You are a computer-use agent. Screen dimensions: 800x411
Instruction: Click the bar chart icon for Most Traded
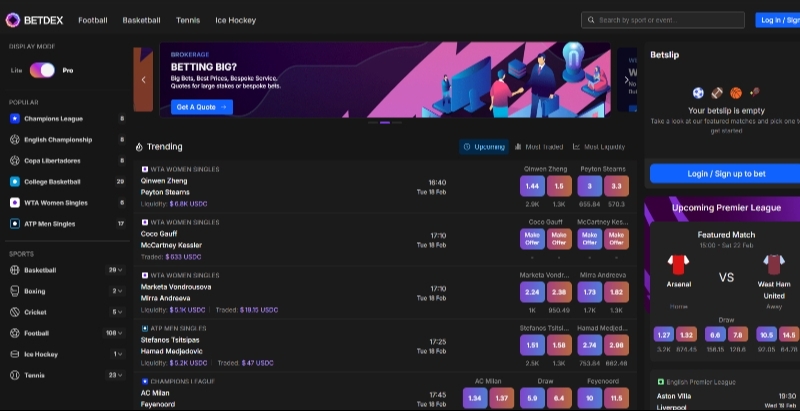(518, 147)
